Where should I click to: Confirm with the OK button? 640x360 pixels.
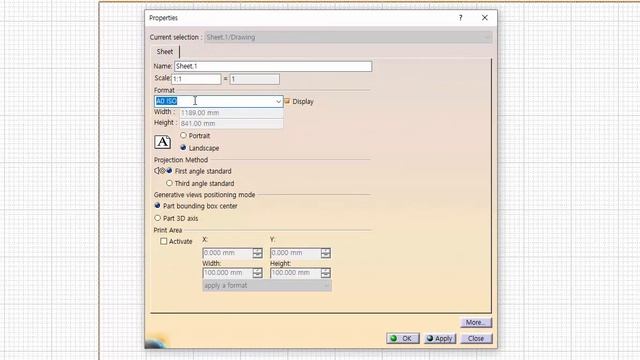402,338
